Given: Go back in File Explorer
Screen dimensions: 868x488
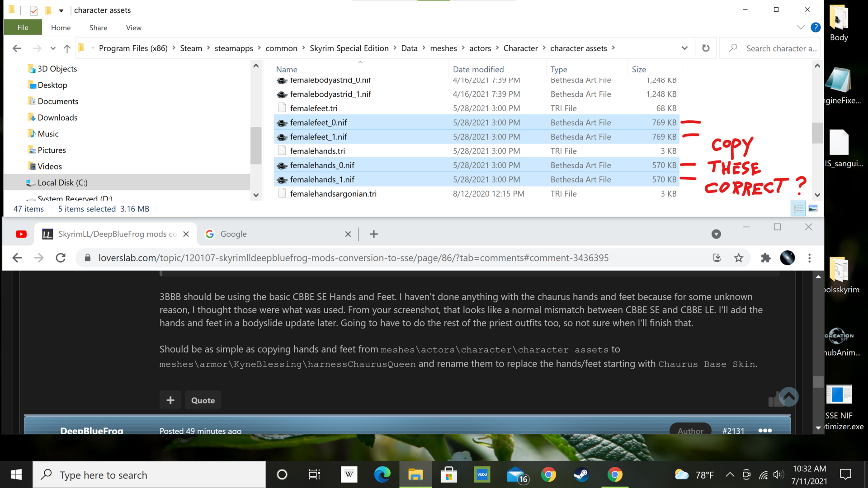Looking at the screenshot, I should click(x=17, y=48).
